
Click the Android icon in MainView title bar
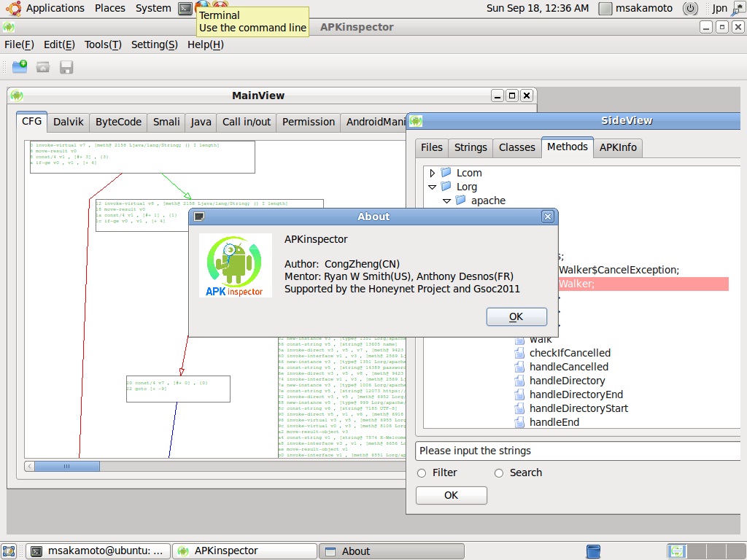point(17,96)
